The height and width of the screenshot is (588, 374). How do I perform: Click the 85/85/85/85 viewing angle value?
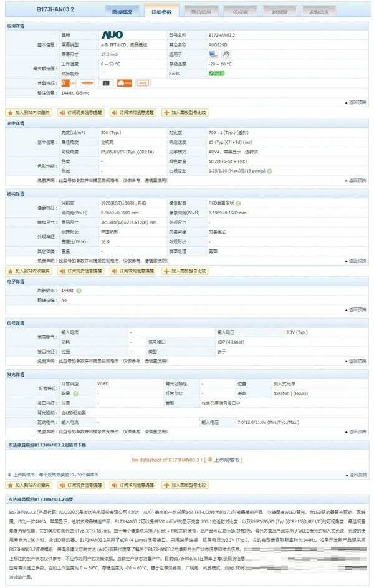127,152
